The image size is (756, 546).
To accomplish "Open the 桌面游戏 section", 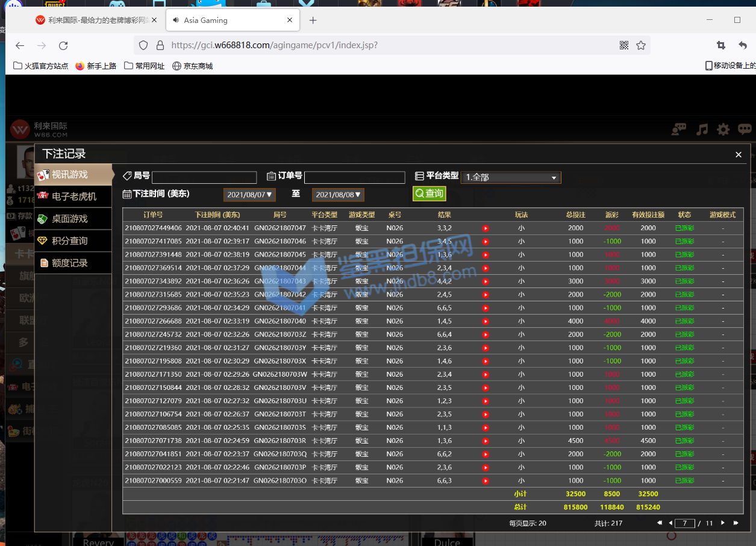I will (x=73, y=219).
